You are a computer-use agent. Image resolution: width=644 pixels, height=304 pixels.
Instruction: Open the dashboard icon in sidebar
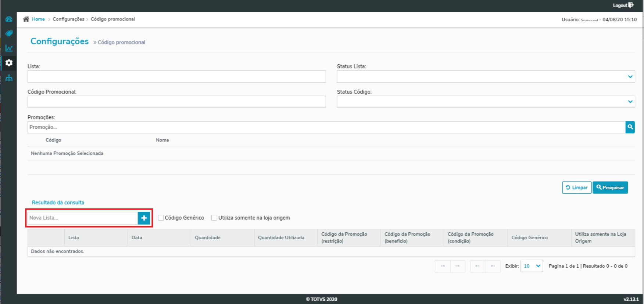coord(9,19)
